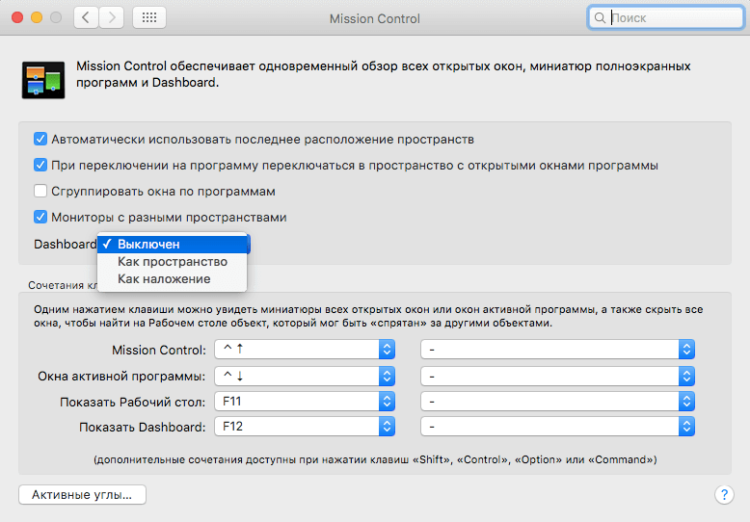Click the Показать Dashboard: label
Image resolution: width=750 pixels, height=522 pixels.
tap(143, 427)
